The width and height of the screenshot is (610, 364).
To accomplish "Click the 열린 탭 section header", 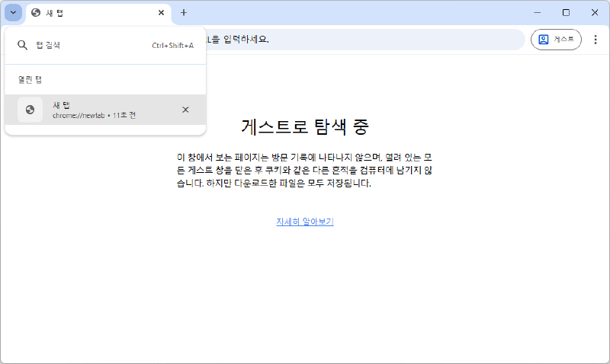I will [30, 80].
